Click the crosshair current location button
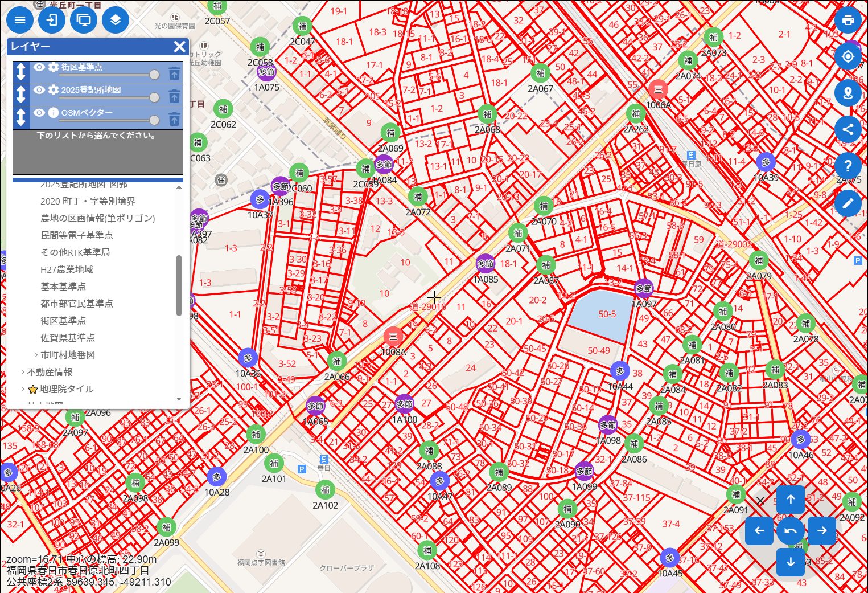This screenshot has height=593, width=868. pos(848,57)
